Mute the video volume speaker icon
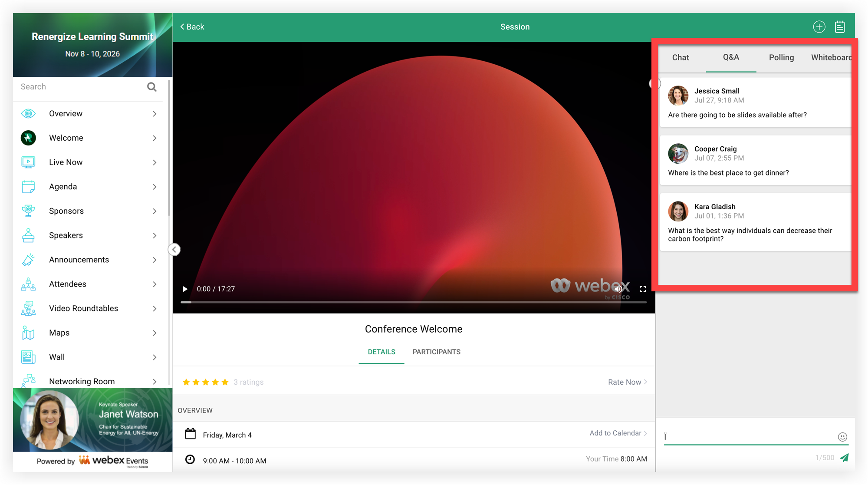 coord(618,289)
